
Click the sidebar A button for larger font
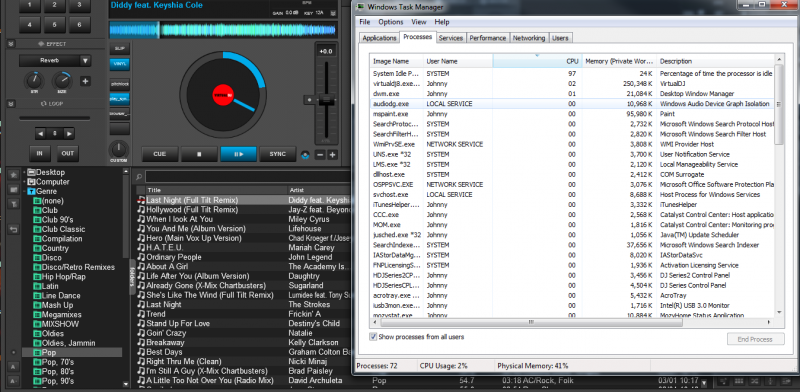[x=13, y=366]
